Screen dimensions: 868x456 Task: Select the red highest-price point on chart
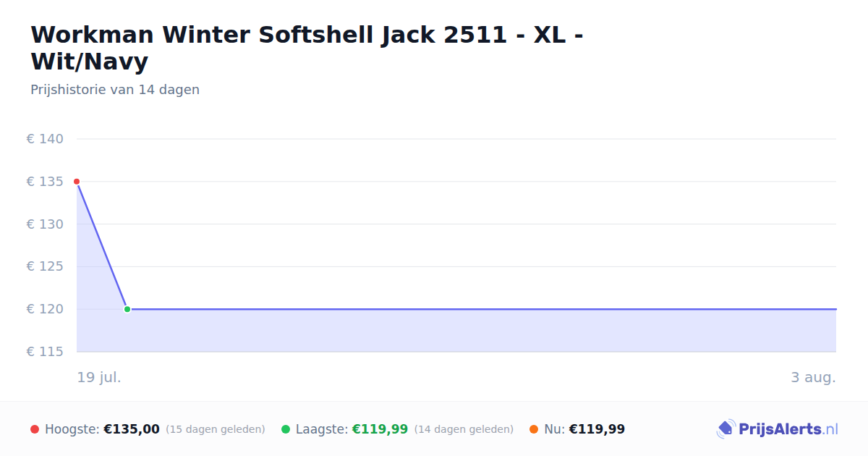pyautogui.click(x=77, y=182)
